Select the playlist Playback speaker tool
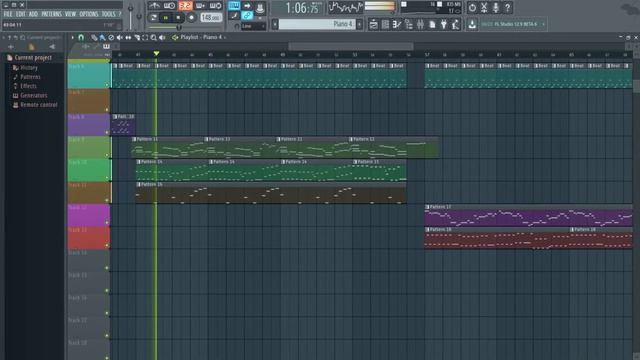Screen dimensions: 640x360 pyautogui.click(x=162, y=38)
